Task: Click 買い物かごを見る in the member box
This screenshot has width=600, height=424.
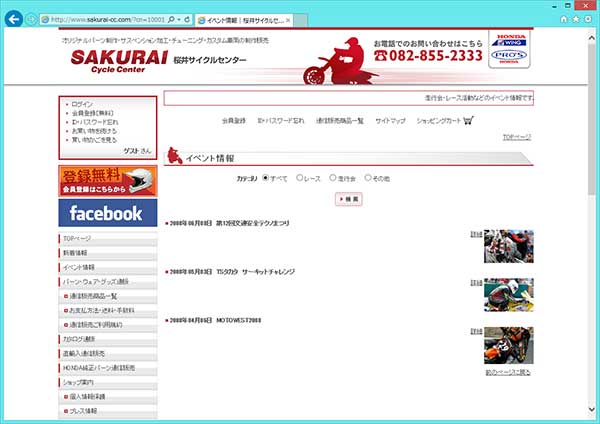Action: click(94, 140)
